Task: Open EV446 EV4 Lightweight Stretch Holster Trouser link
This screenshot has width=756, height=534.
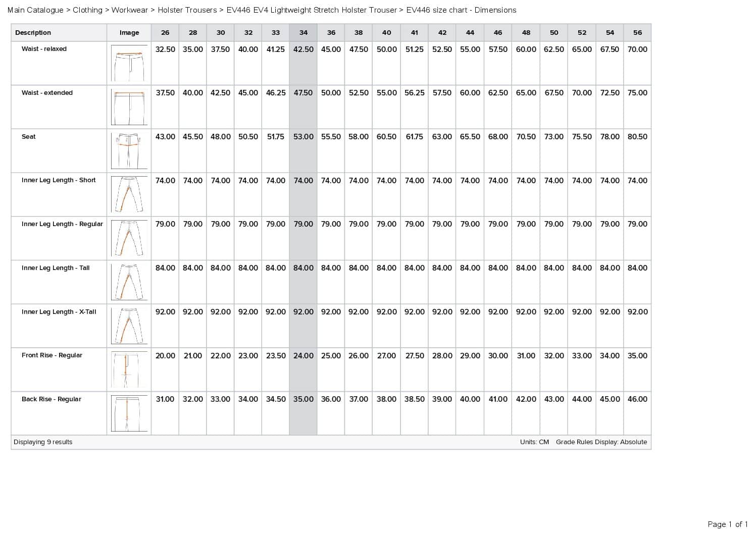Action: [312, 10]
